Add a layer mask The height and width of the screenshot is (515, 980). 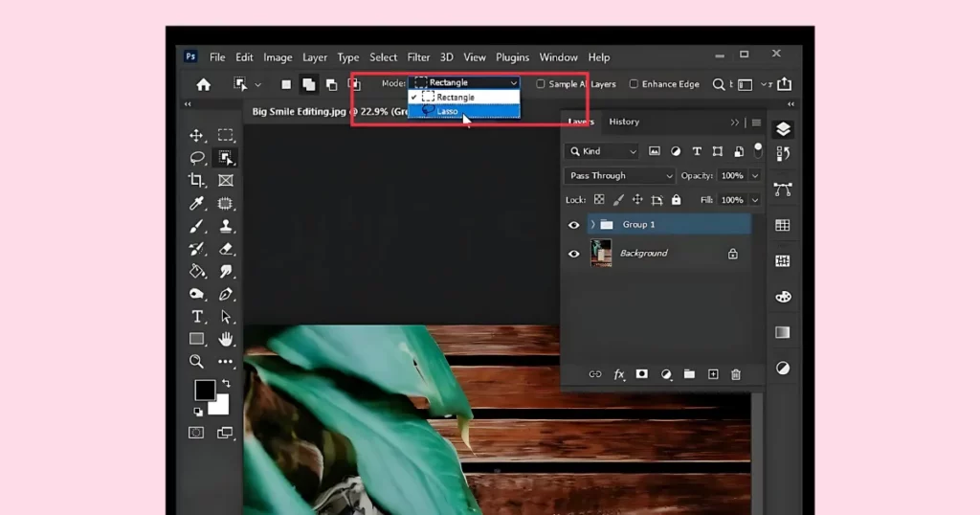pyautogui.click(x=642, y=373)
